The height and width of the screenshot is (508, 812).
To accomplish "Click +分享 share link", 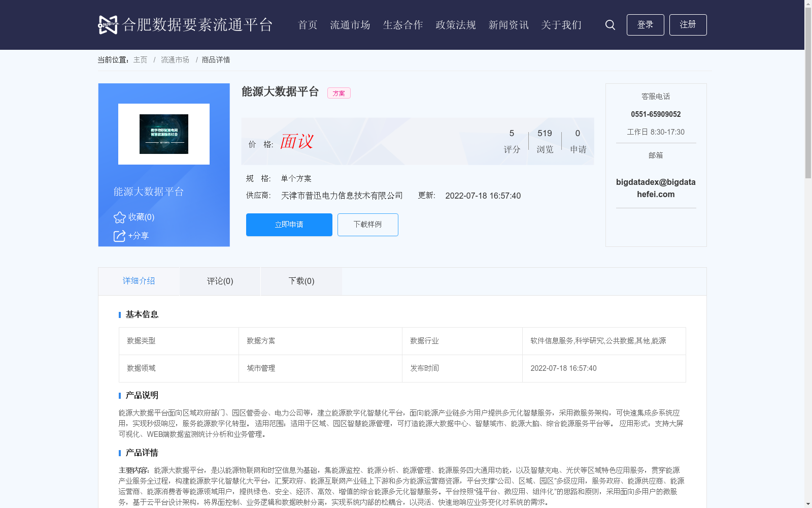I will click(138, 236).
